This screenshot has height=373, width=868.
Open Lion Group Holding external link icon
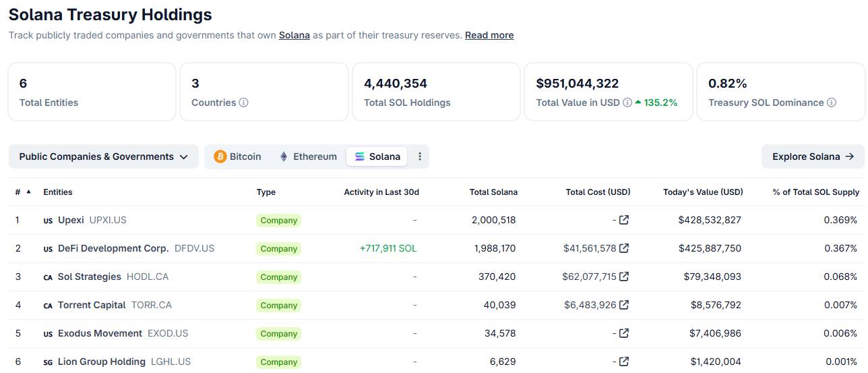click(624, 362)
